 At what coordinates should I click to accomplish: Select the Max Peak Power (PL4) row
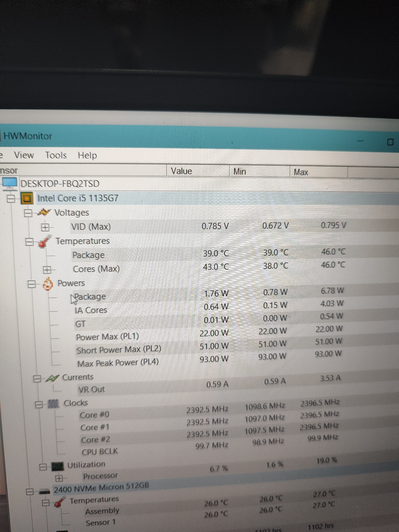(118, 363)
